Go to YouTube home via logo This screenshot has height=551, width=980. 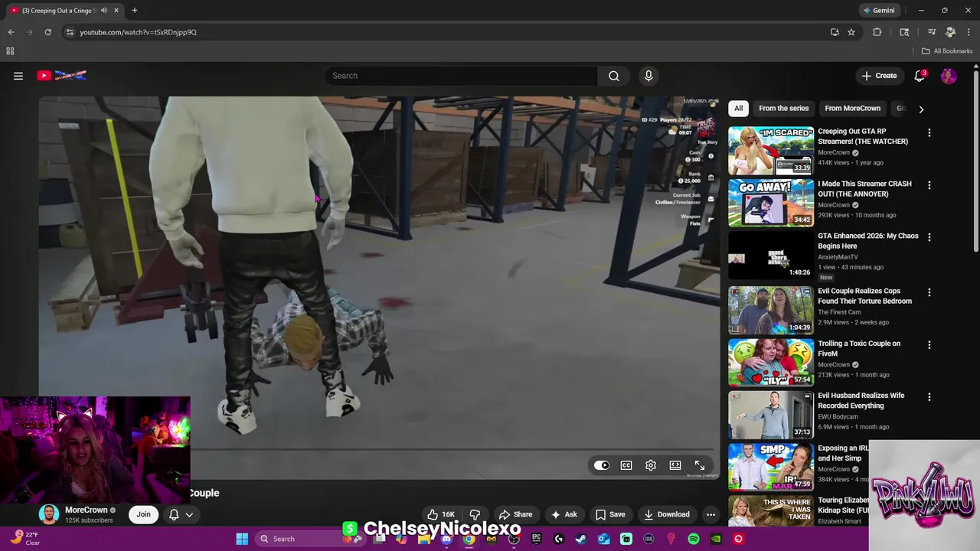tap(61, 75)
